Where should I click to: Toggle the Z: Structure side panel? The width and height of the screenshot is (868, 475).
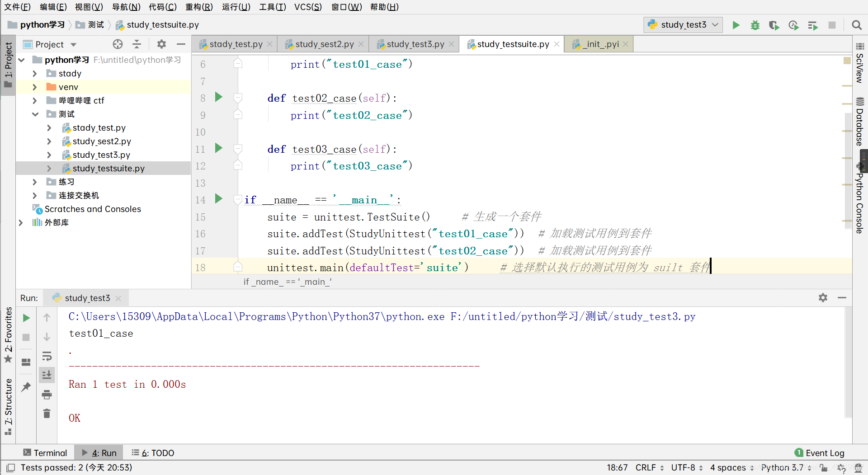click(8, 406)
